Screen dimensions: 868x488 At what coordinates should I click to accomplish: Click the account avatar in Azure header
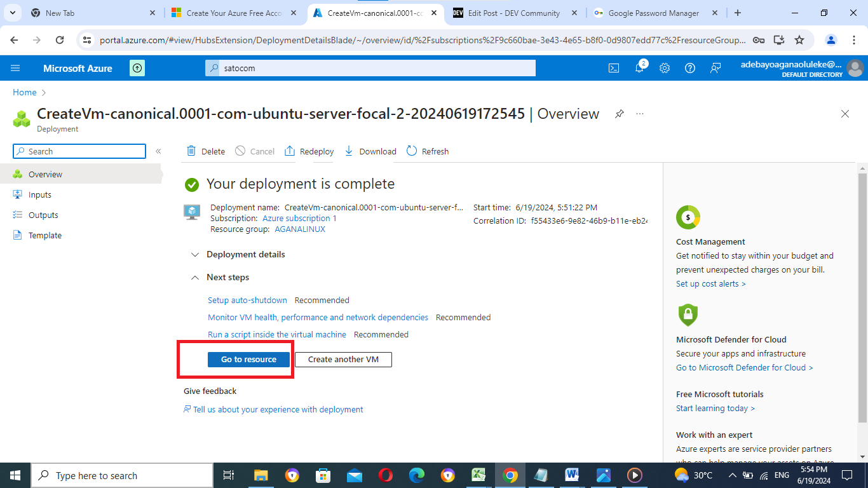point(855,68)
